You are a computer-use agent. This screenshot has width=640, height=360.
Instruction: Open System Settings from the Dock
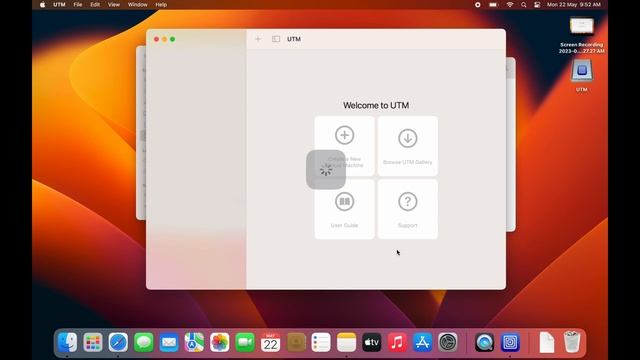click(448, 342)
